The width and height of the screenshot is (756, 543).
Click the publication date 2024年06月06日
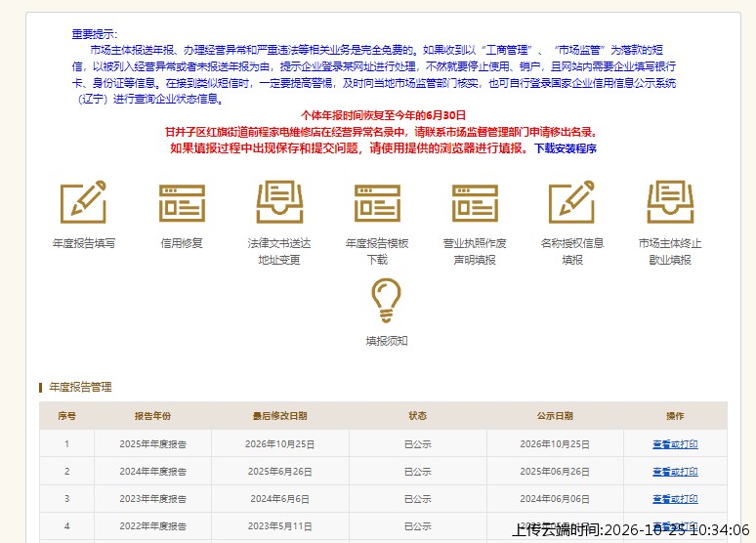tap(555, 499)
